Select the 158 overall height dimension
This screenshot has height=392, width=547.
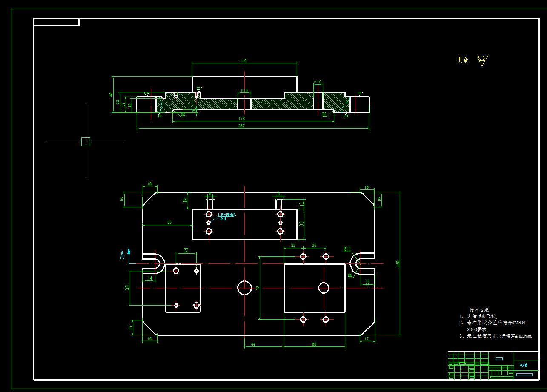[398, 263]
